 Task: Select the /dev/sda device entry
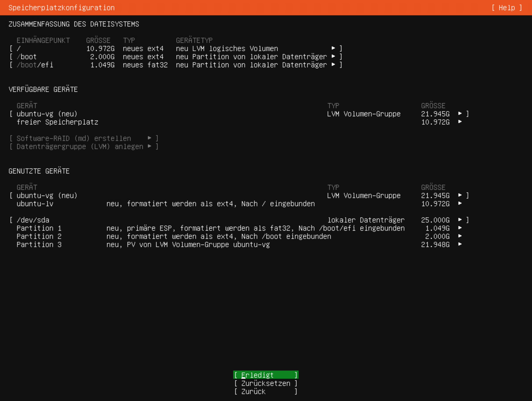[33, 220]
